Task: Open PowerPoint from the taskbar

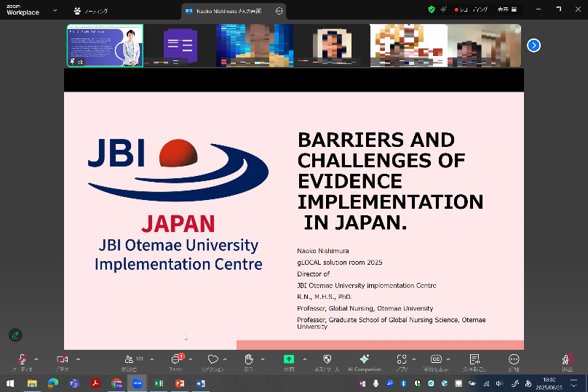Action: pyautogui.click(x=180, y=383)
